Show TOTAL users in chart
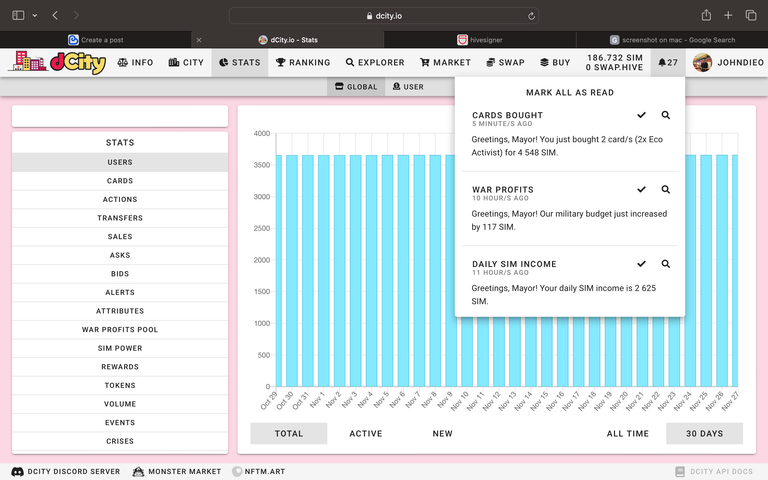The width and height of the screenshot is (768, 480). tap(288, 433)
